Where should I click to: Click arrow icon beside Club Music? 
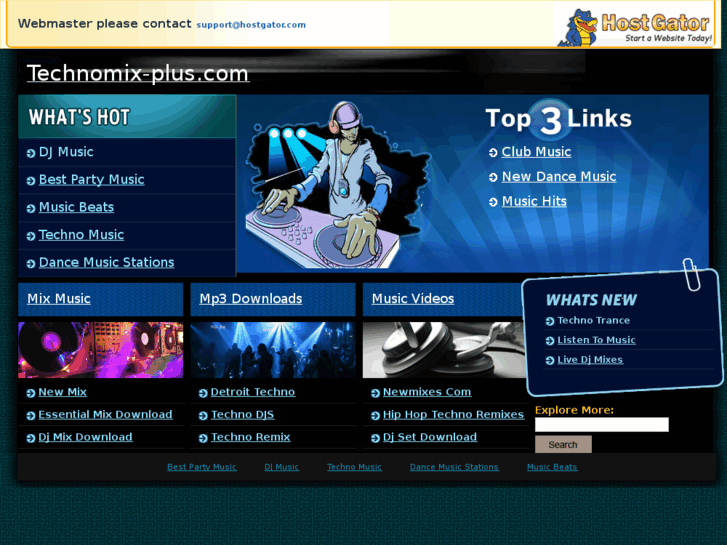pyautogui.click(x=493, y=153)
